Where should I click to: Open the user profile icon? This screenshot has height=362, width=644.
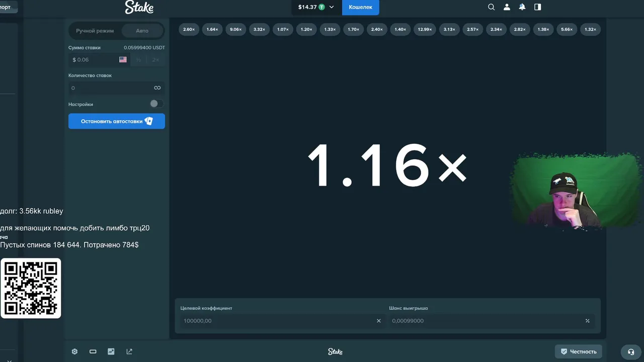point(507,7)
